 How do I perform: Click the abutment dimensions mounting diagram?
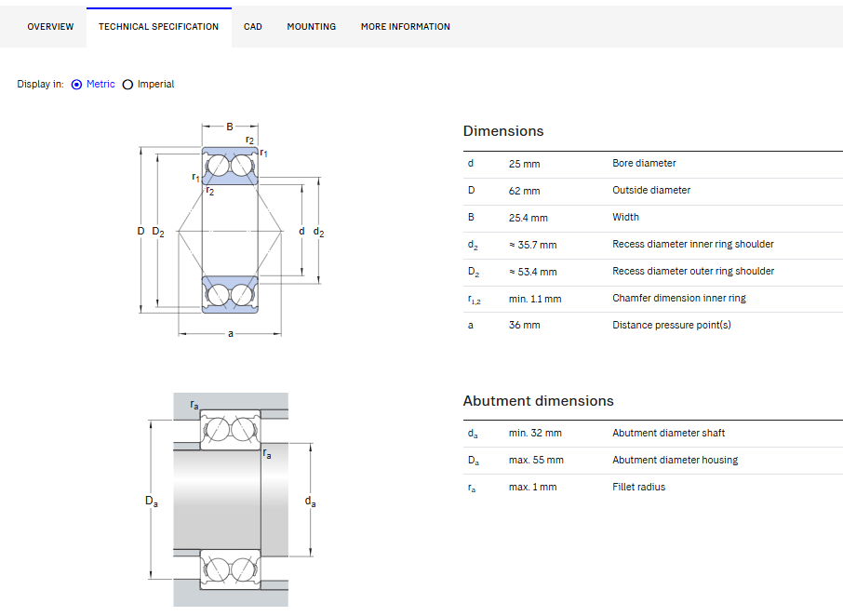[231, 500]
